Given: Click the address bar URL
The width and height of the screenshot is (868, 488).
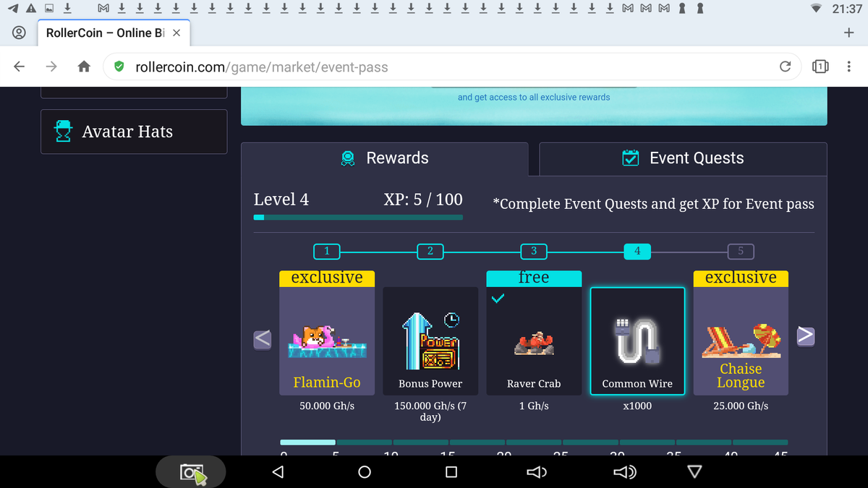Looking at the screenshot, I should 262,67.
